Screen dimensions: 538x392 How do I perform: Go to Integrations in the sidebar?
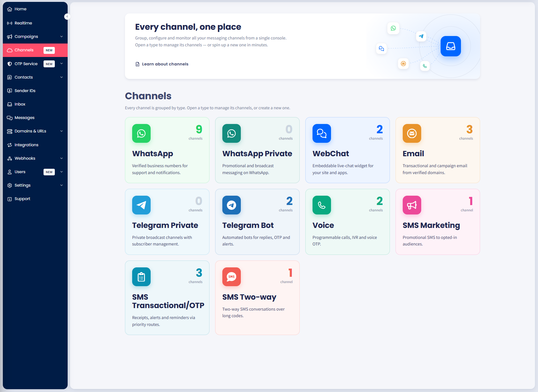[35, 145]
